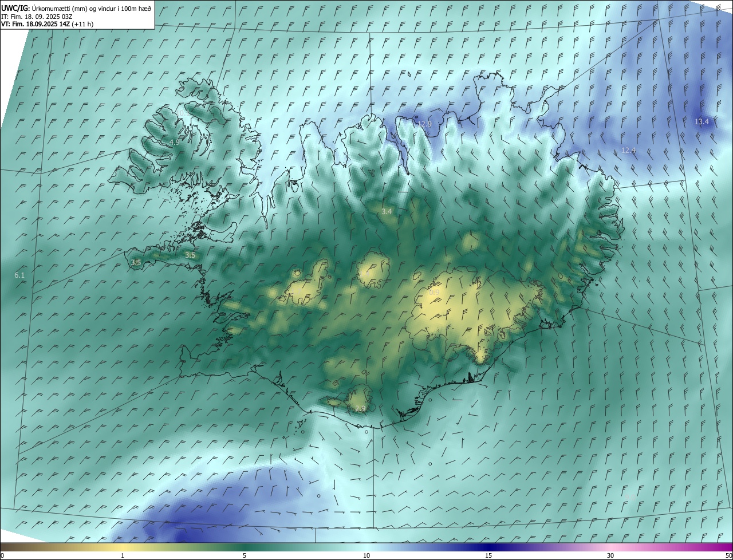Click the dark navy section of the colour bar
The height and width of the screenshot is (560, 733).
click(488, 547)
